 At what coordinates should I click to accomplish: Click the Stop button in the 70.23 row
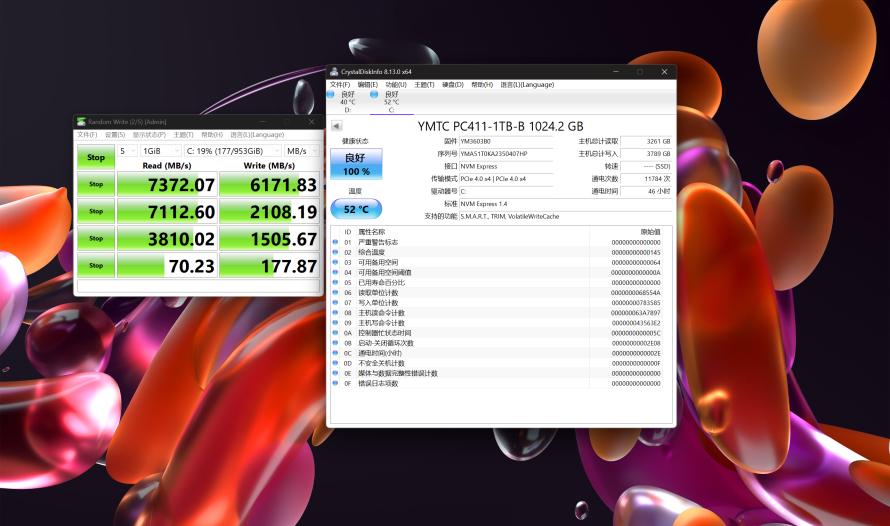tap(96, 266)
